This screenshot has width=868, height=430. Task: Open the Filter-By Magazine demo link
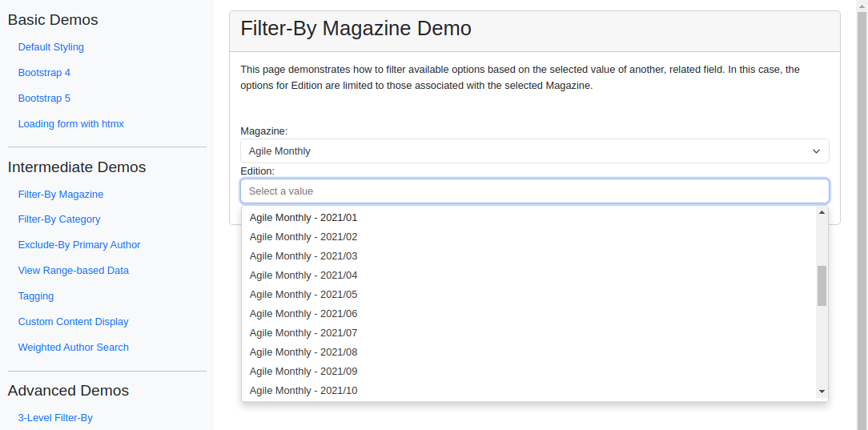(x=61, y=195)
